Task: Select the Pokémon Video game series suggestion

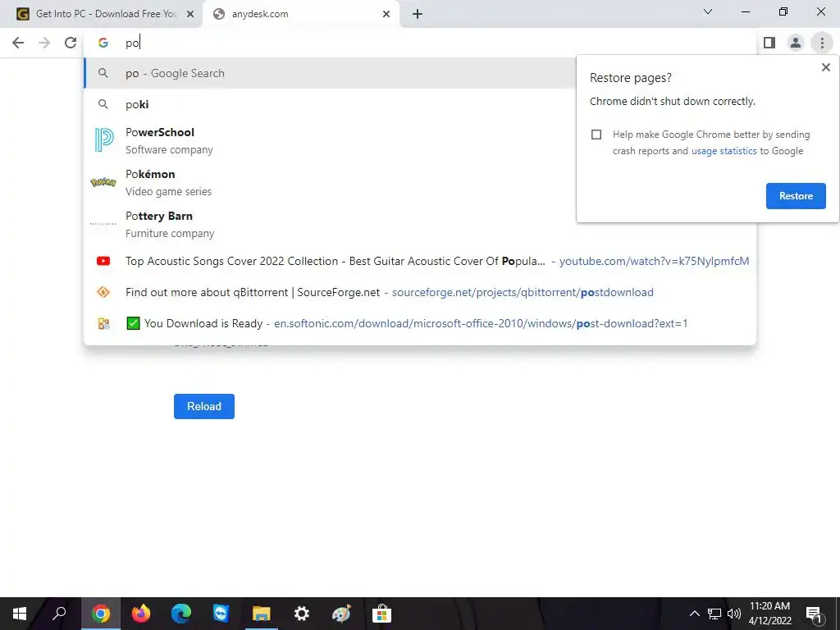Action: [x=331, y=182]
